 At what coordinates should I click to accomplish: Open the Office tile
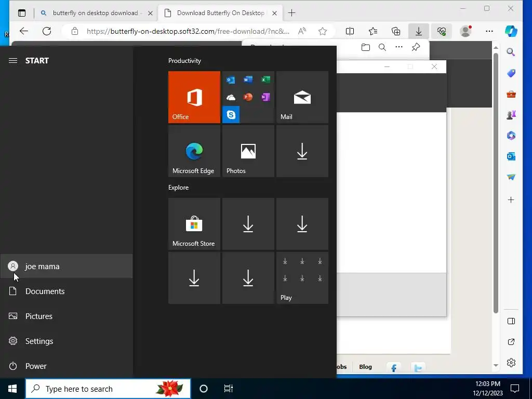[x=194, y=97]
